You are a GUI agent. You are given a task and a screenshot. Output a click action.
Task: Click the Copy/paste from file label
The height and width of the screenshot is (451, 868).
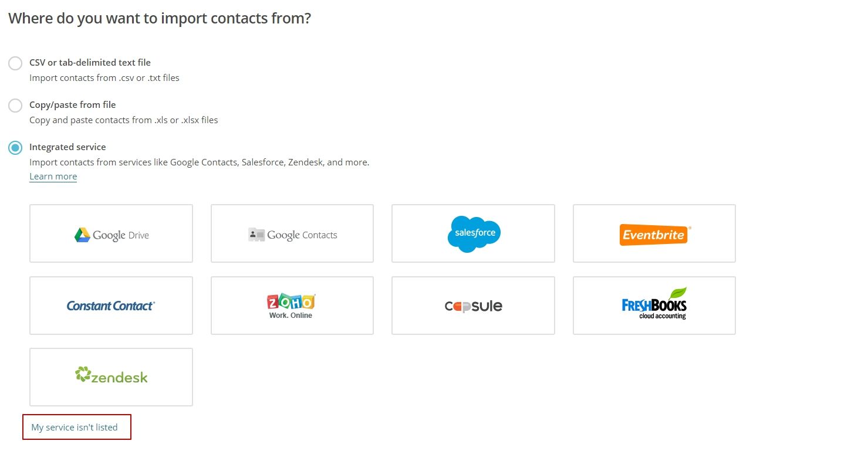click(72, 104)
